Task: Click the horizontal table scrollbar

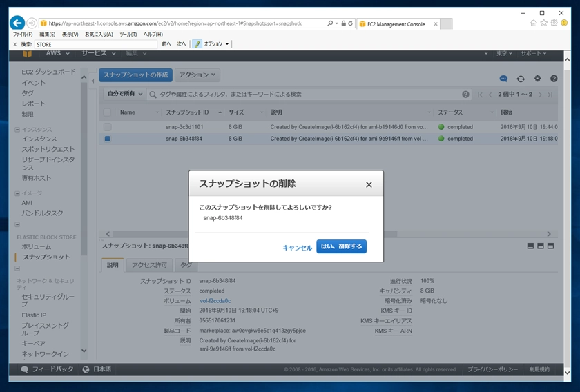Action: 255,234
